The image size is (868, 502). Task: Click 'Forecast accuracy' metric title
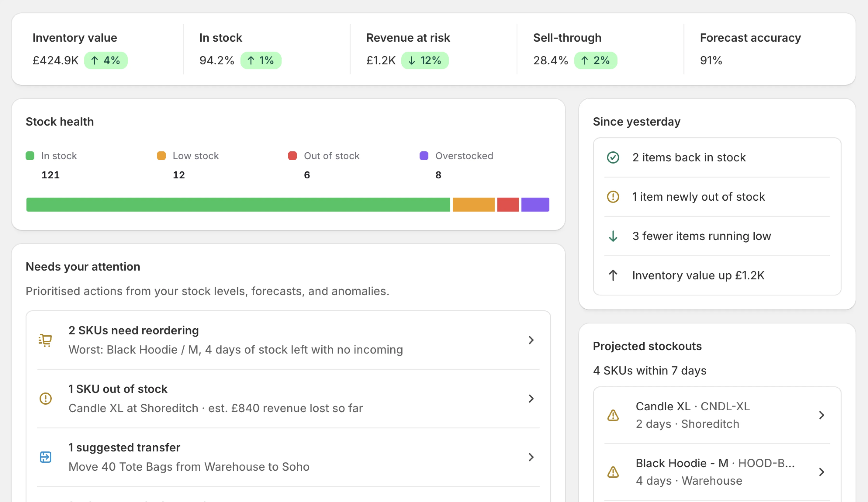[x=751, y=38]
